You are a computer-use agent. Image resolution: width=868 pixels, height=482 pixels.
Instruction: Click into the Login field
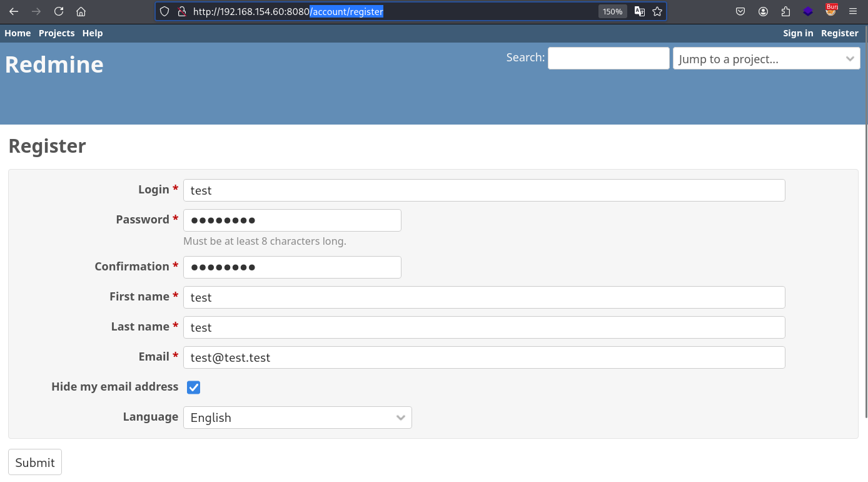click(484, 190)
